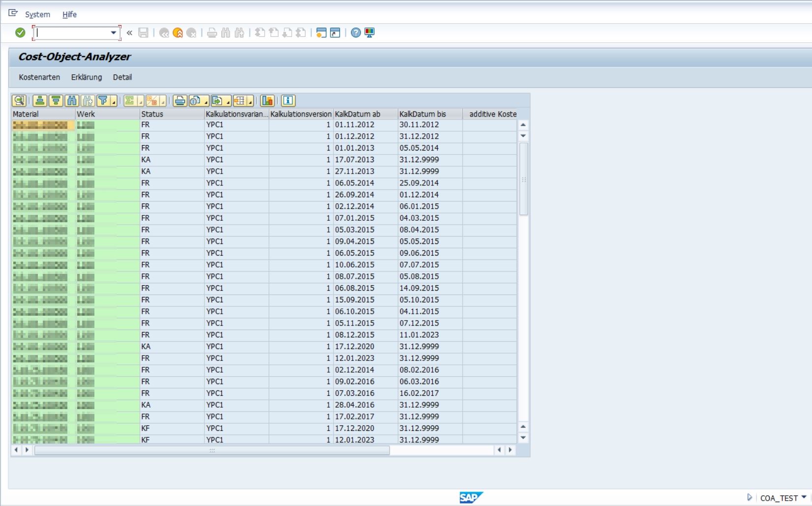Open the Total dropdown arrow in grid toolbar

pos(141,101)
